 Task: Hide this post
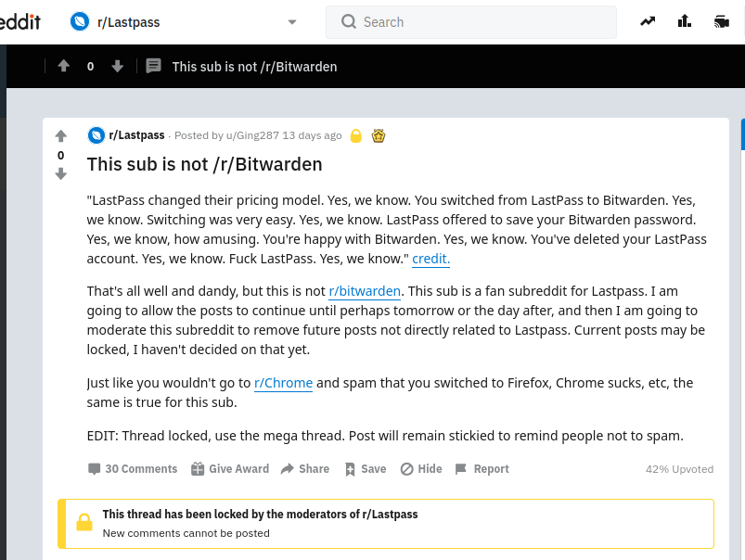(421, 469)
